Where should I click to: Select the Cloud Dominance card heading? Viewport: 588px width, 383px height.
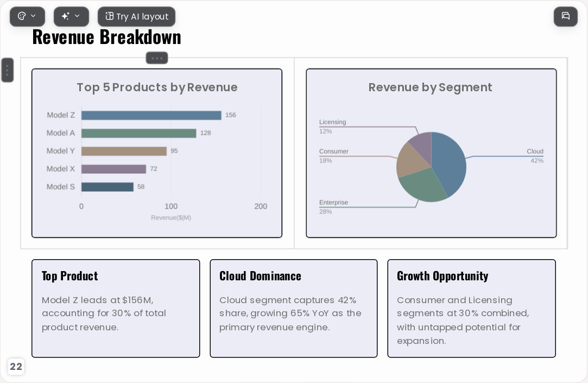[260, 276]
